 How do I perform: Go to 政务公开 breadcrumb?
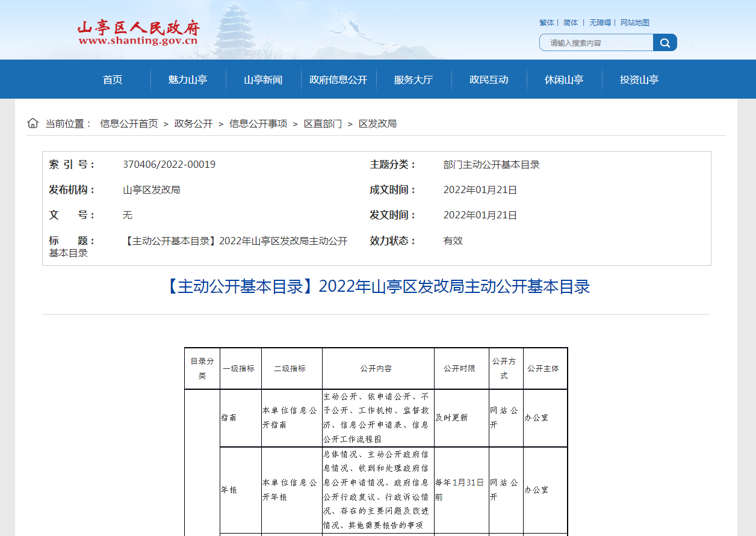point(194,123)
